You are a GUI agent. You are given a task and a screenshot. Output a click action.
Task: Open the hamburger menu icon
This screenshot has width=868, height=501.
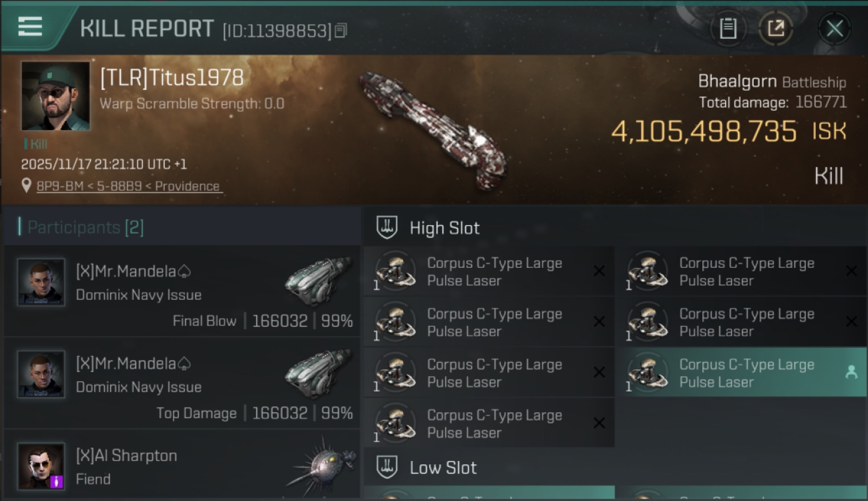point(30,26)
